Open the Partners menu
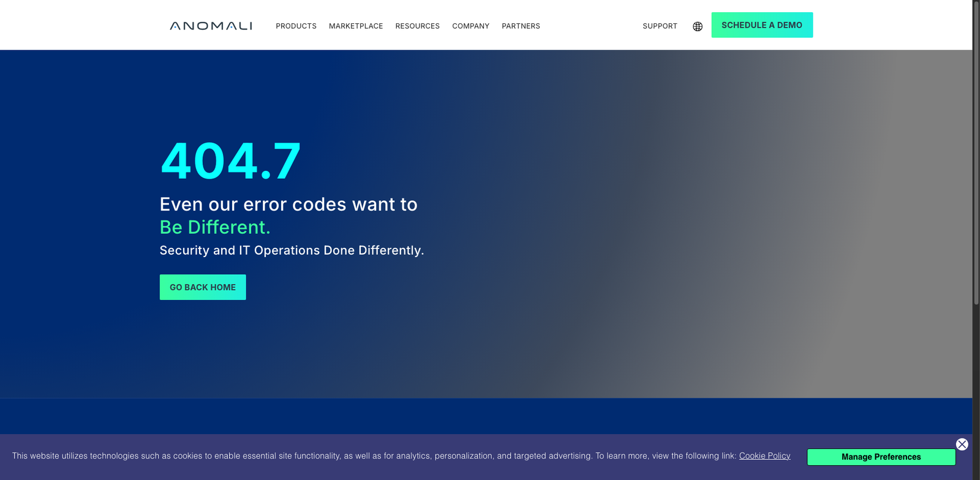The image size is (980, 480). 521,26
